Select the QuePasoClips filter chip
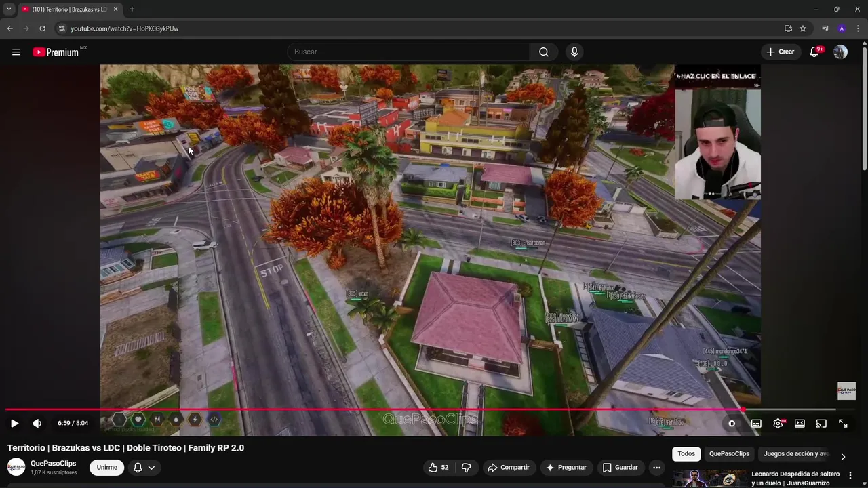Viewport: 868px width, 488px height. (x=729, y=454)
